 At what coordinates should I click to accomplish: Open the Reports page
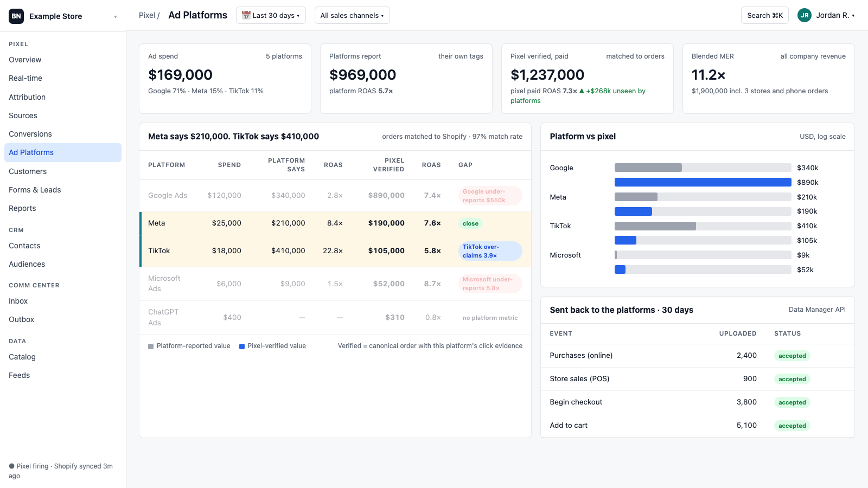(63, 208)
